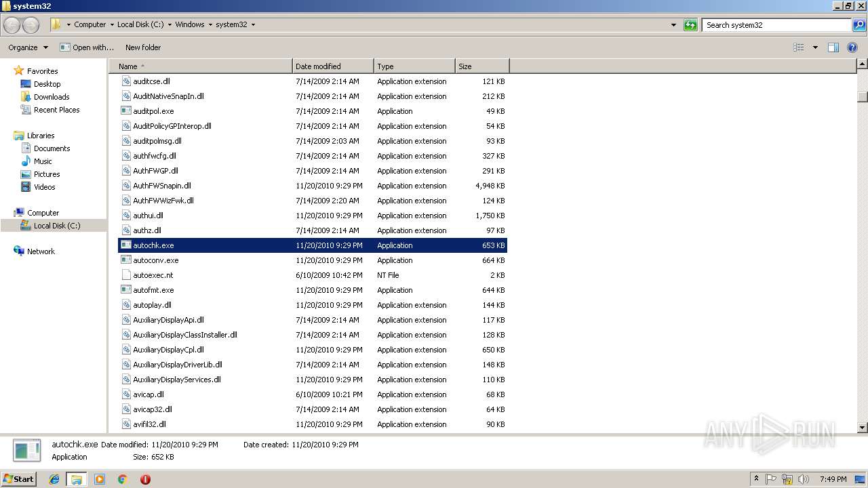The width and height of the screenshot is (868, 488).
Task: Select the Favorites star icon in sidebar
Action: [x=19, y=71]
